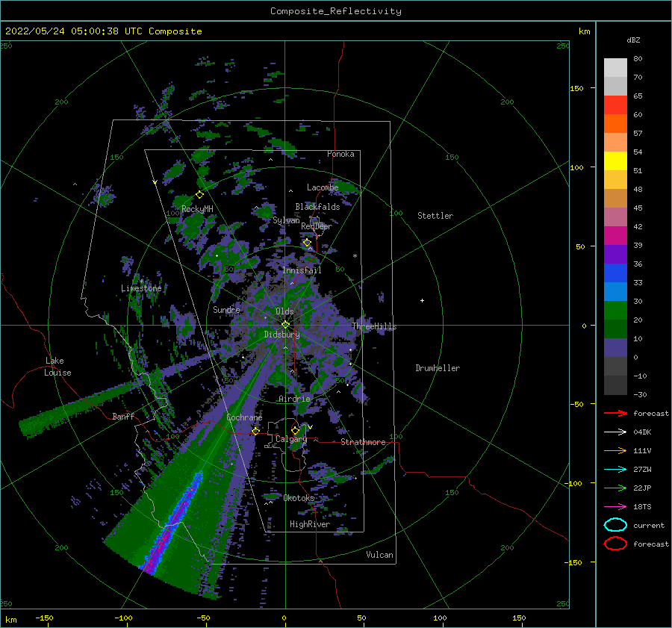Click the white asterisk marker above Limestone
This screenshot has width=672, height=628.
click(141, 282)
